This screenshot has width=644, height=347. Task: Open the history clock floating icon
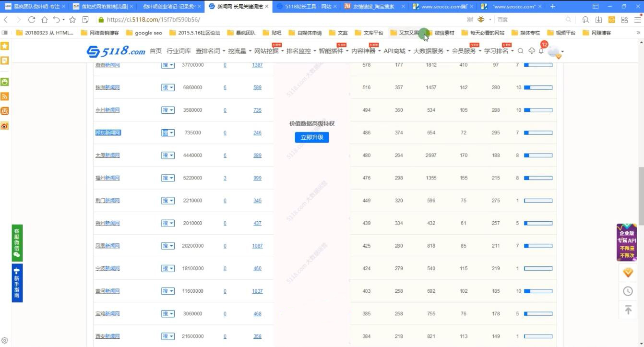click(628, 291)
